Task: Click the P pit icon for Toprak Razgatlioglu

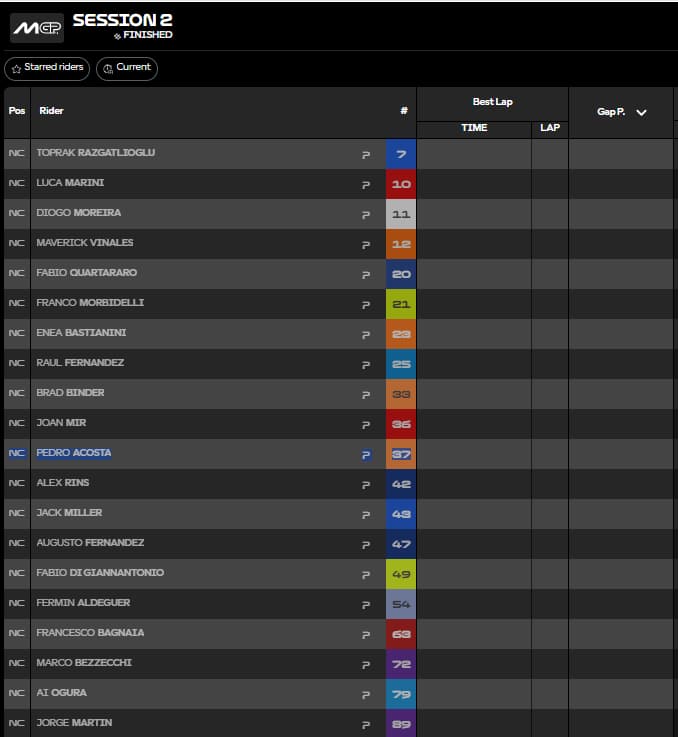Action: (x=366, y=155)
